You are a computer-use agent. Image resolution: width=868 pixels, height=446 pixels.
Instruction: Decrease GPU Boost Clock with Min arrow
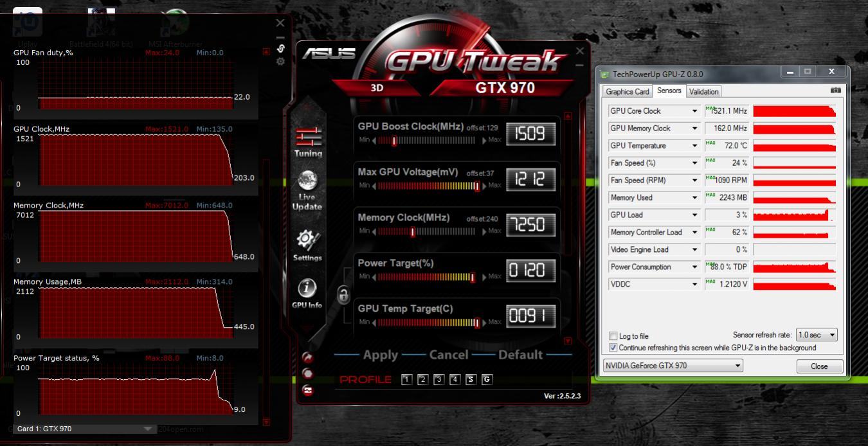[374, 141]
